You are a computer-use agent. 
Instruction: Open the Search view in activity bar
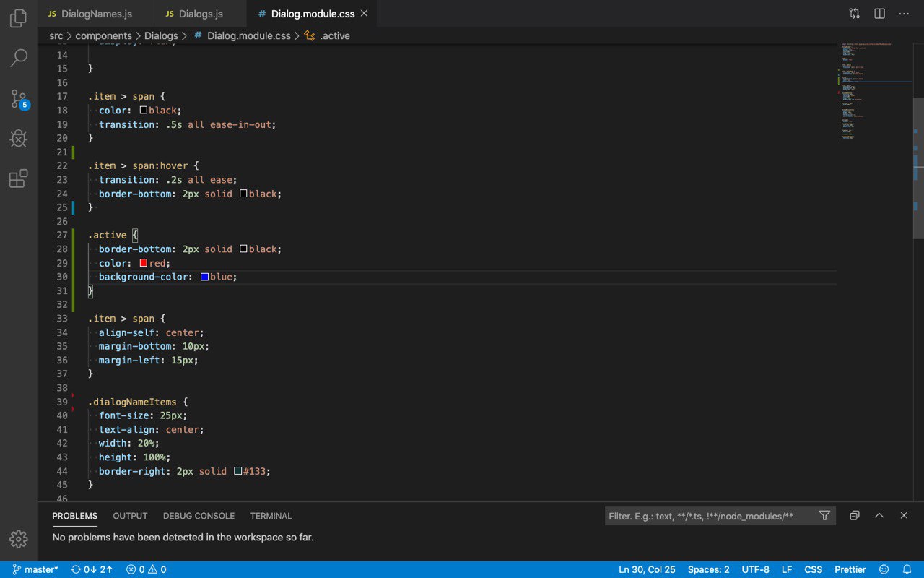pyautogui.click(x=19, y=58)
